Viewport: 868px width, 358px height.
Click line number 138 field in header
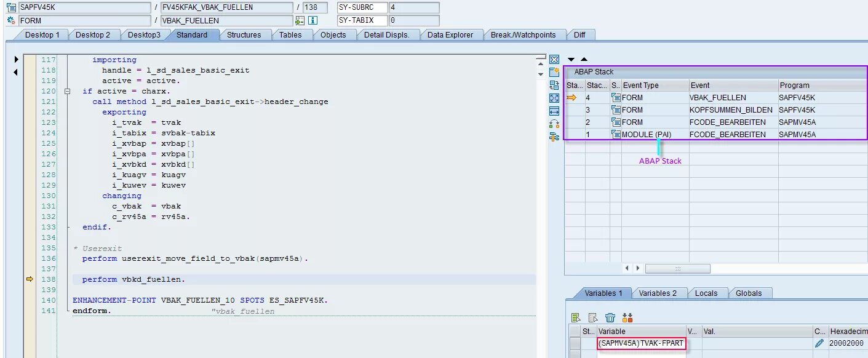tap(315, 7)
